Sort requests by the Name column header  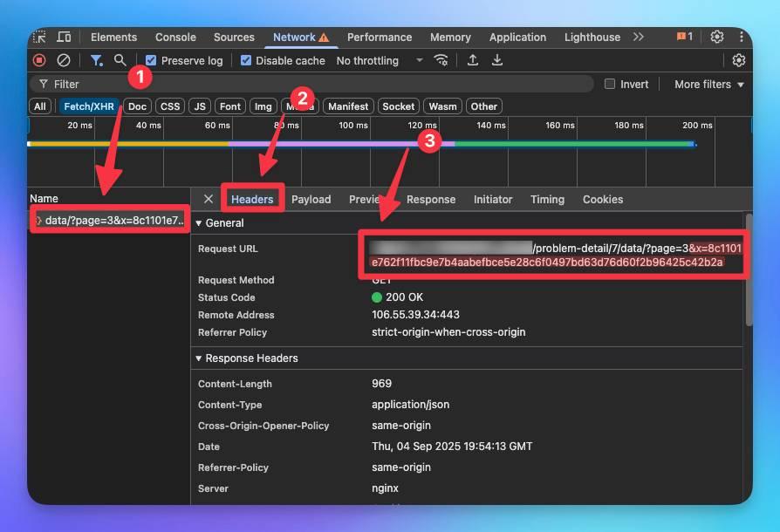(44, 198)
